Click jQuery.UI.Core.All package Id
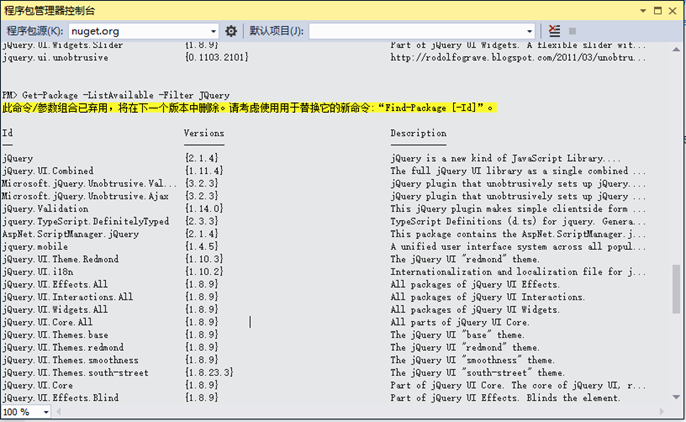 48,322
